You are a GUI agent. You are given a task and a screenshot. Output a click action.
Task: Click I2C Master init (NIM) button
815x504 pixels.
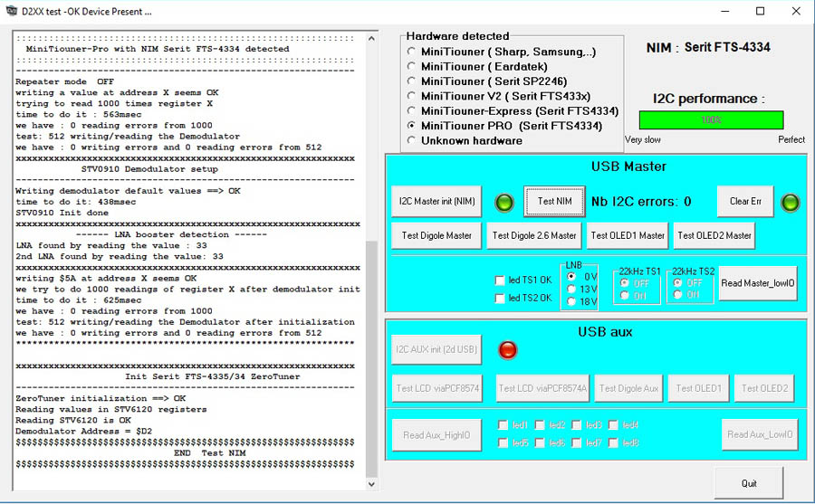click(437, 201)
